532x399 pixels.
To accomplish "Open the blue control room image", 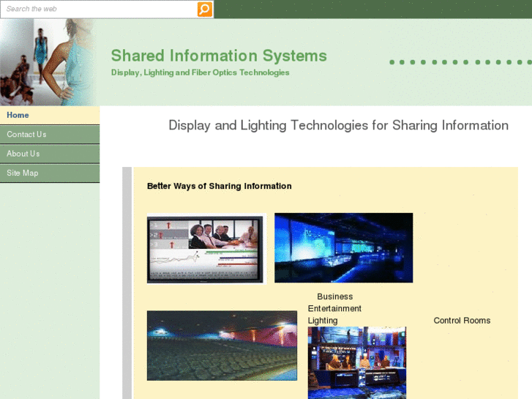I will pos(344,248).
